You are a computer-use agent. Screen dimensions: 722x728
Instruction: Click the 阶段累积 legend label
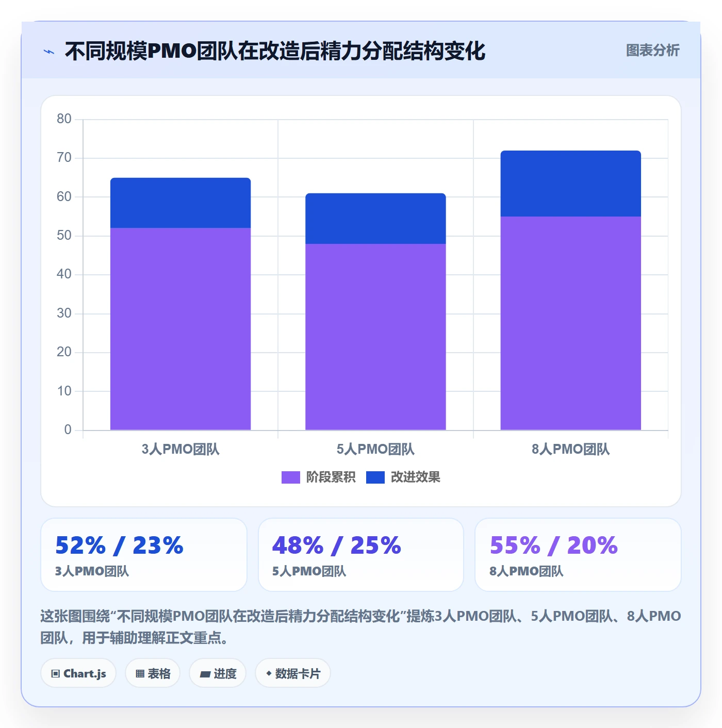pyautogui.click(x=331, y=477)
